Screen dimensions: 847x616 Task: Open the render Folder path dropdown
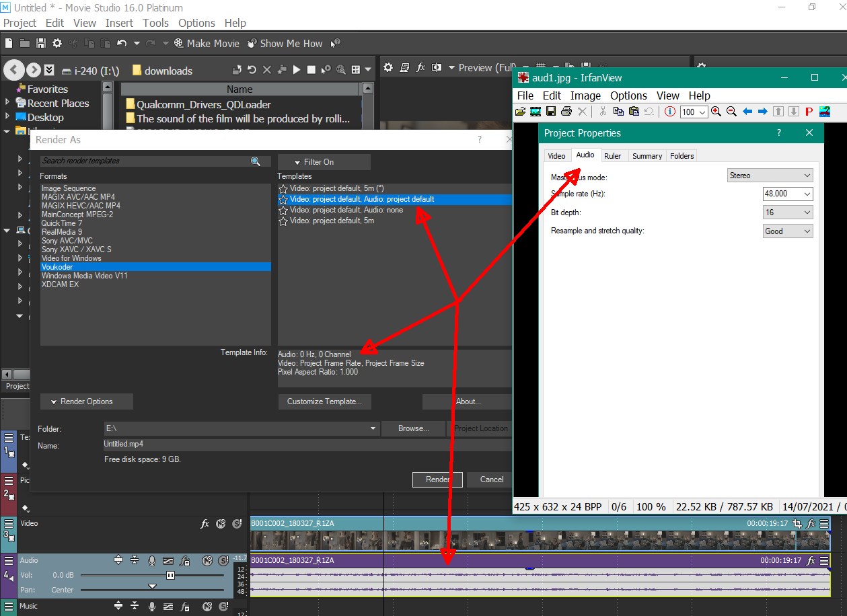[373, 428]
